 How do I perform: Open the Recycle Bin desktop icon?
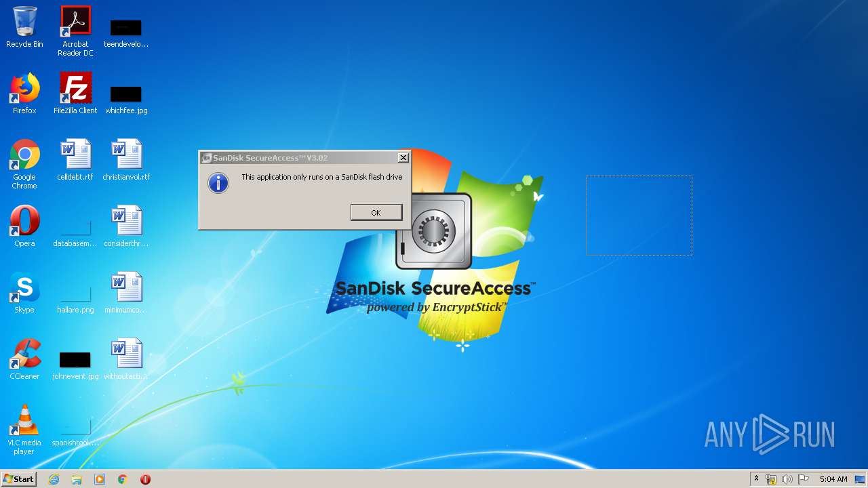tap(24, 27)
